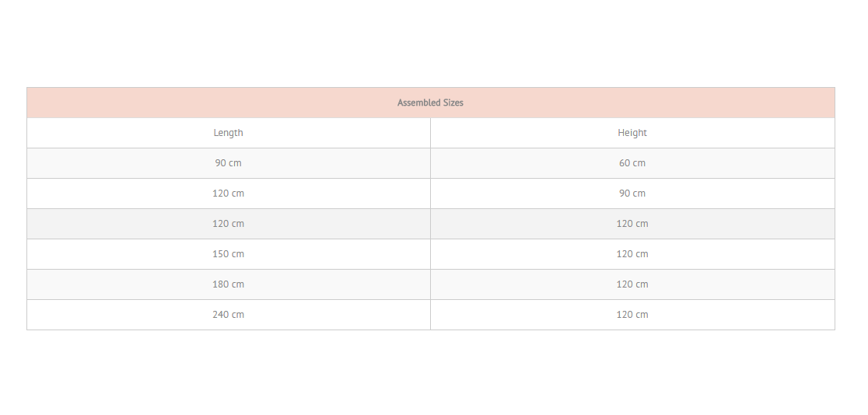Click the 90 cm length cell

point(228,163)
